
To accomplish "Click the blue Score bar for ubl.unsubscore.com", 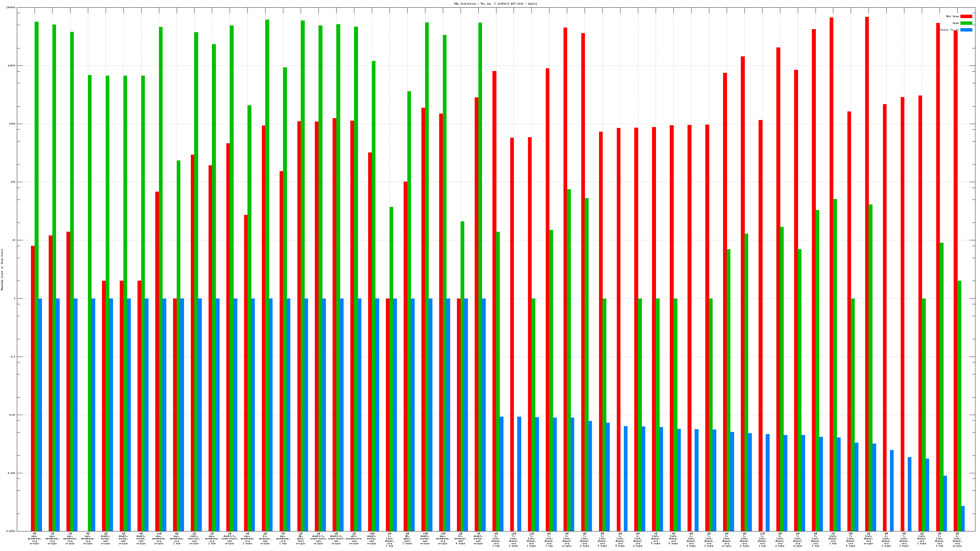I will coord(360,414).
